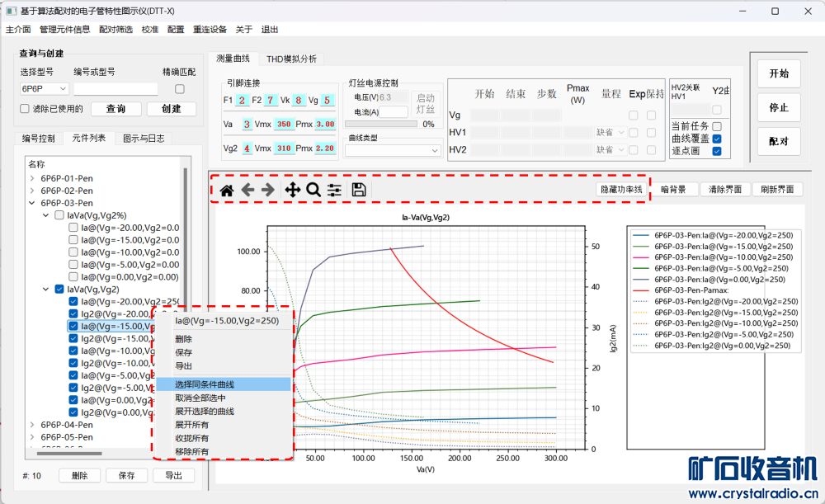Image resolution: width=825 pixels, height=504 pixels.
Task: Open the 曲线类型 combo box
Action: pyautogui.click(x=394, y=150)
